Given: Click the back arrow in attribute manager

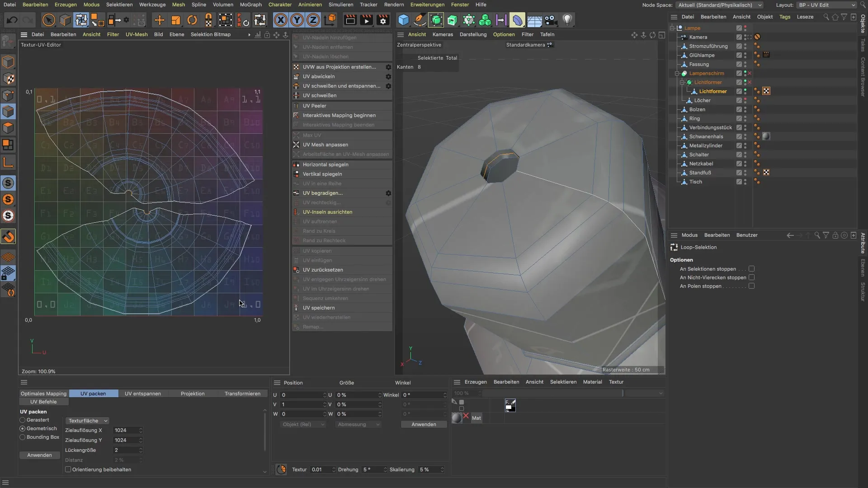Looking at the screenshot, I should pos(790,235).
